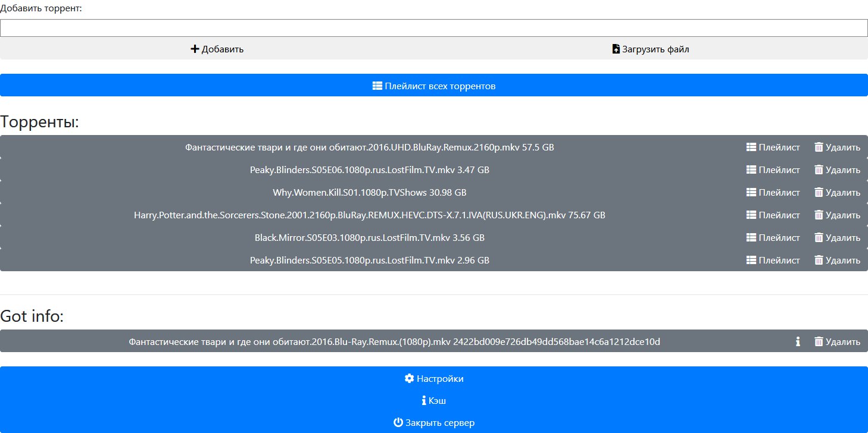The height and width of the screenshot is (433, 868).
Task: Click the Добавить button
Action: (217, 49)
